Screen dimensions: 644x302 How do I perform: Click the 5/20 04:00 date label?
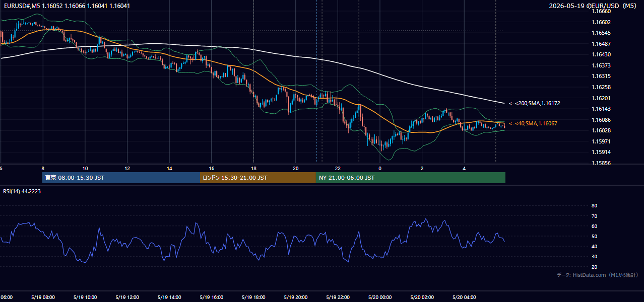click(x=464, y=297)
